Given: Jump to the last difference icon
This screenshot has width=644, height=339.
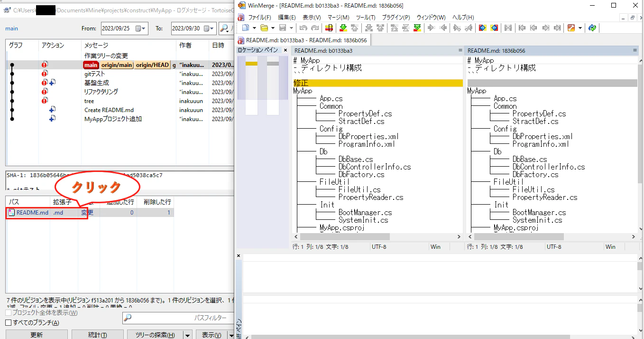Looking at the screenshot, I should 417,28.
